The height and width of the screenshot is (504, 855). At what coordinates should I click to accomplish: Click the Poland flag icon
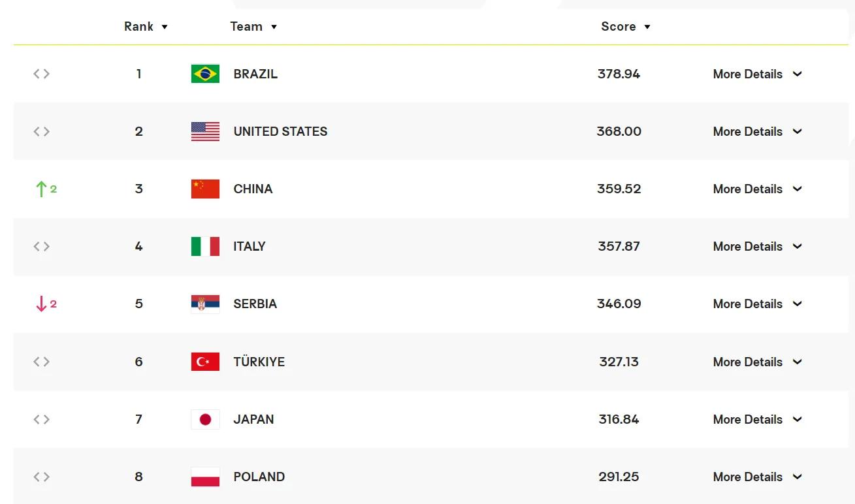(x=205, y=477)
